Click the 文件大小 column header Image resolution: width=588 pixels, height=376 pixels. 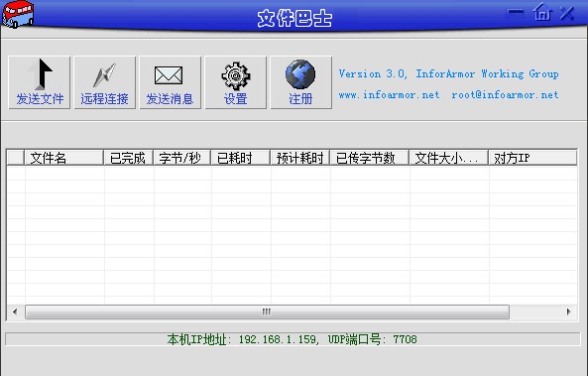[449, 158]
